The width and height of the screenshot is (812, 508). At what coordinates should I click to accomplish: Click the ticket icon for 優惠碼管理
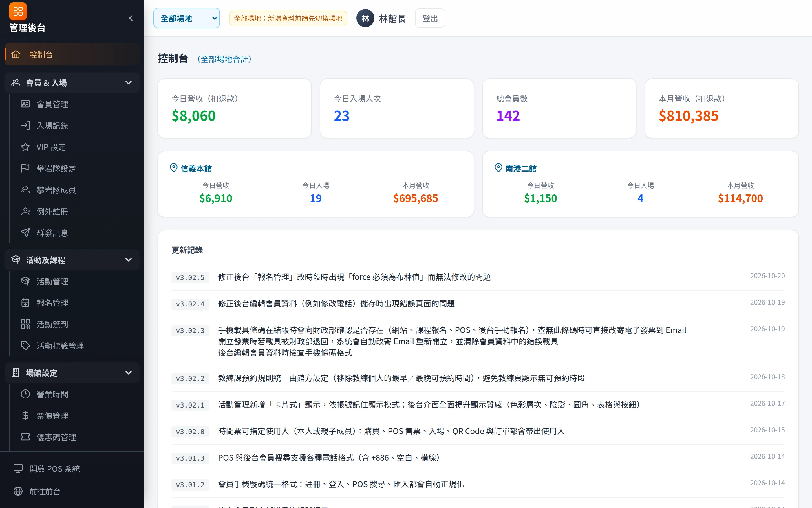pyautogui.click(x=25, y=437)
